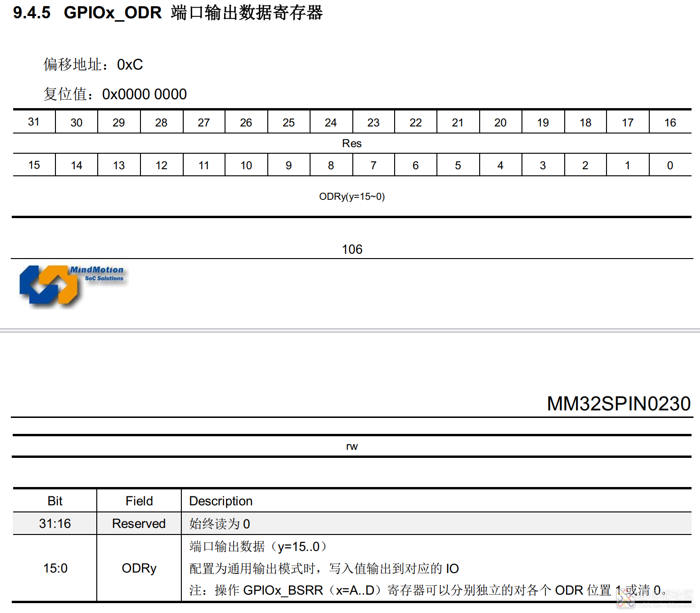Select the offset address value 0xC
This screenshot has width=700, height=613.
tap(130, 64)
